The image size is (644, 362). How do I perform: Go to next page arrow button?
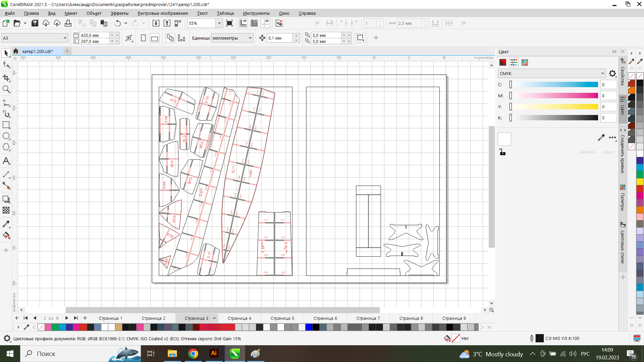coord(66,318)
